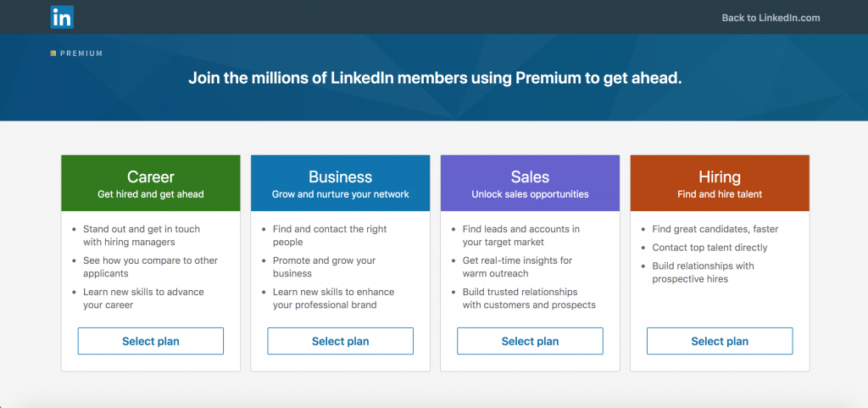Click the green Career plan header
This screenshot has width=868, height=408.
[x=151, y=183]
